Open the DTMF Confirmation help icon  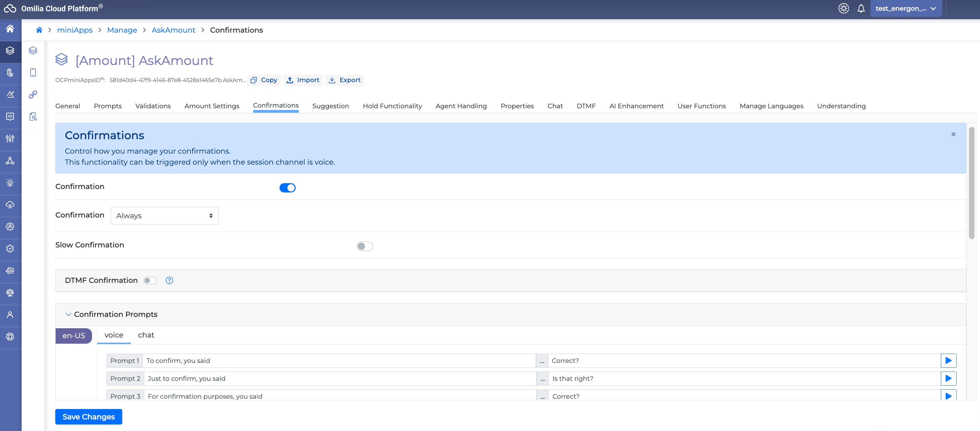coord(169,280)
